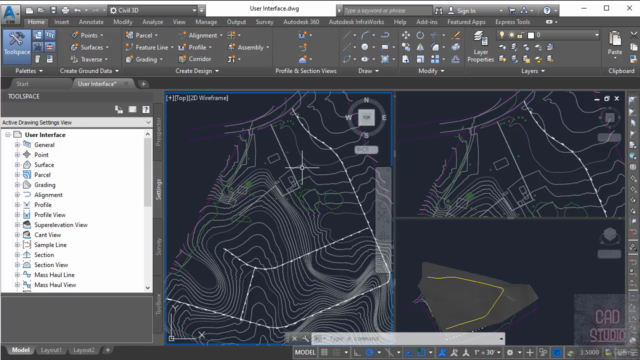Open the Survey ribbon tab
640x360 pixels.
coord(264,22)
